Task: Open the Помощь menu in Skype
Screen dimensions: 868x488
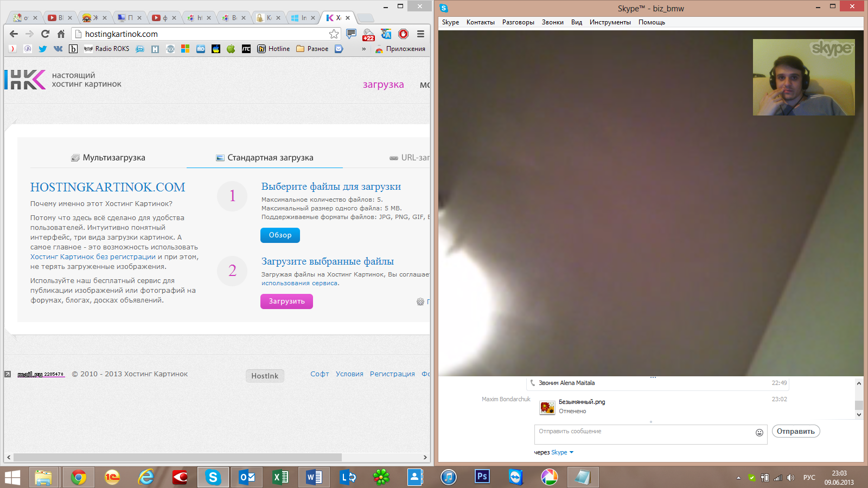Action: point(652,22)
